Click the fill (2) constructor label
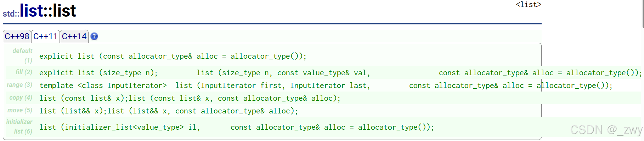The width and height of the screenshot is (644, 141). pyautogui.click(x=24, y=72)
